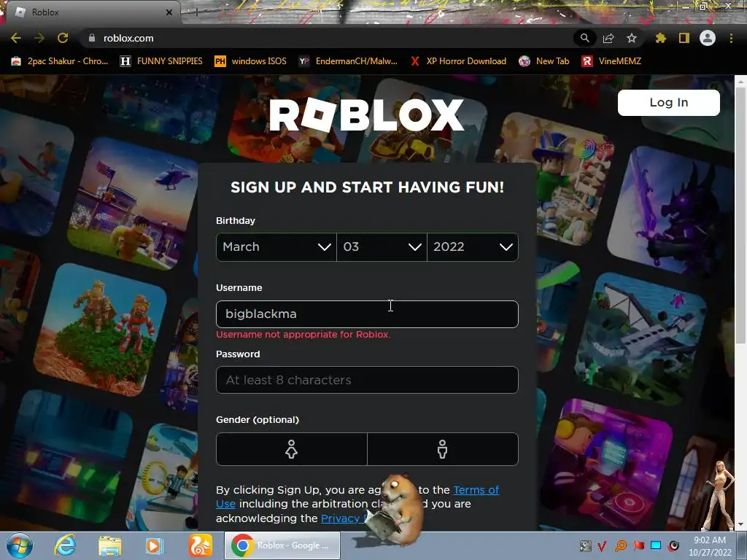Image resolution: width=747 pixels, height=560 pixels.
Task: Open Windows Explorer folder in taskbar
Action: (x=110, y=545)
